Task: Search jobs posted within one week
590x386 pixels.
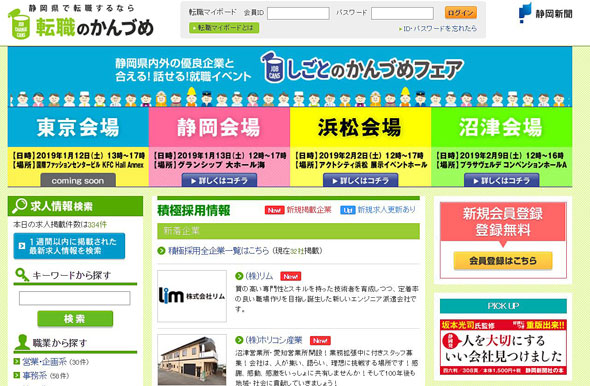Action: tap(69, 246)
